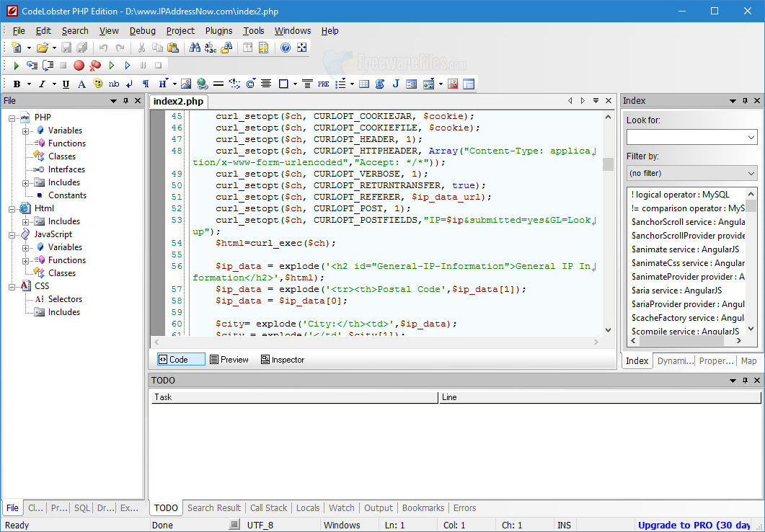The height and width of the screenshot is (532, 765).
Task: Click the insert image icon
Action: pos(186,84)
